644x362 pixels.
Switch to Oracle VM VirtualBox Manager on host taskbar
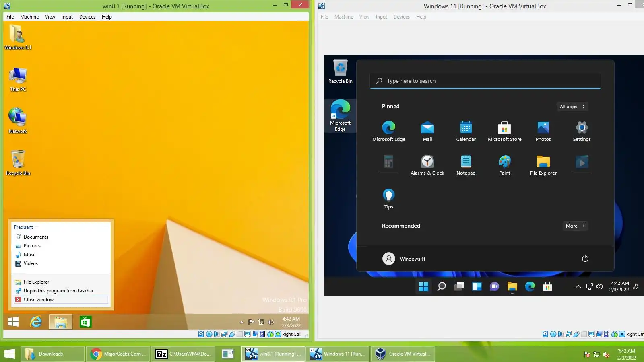tap(403, 354)
